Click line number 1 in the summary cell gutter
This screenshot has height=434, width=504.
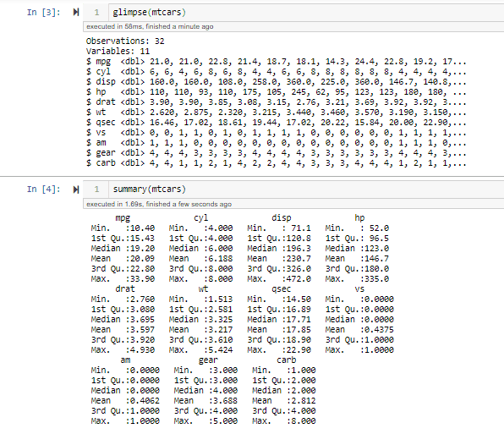tap(96, 190)
